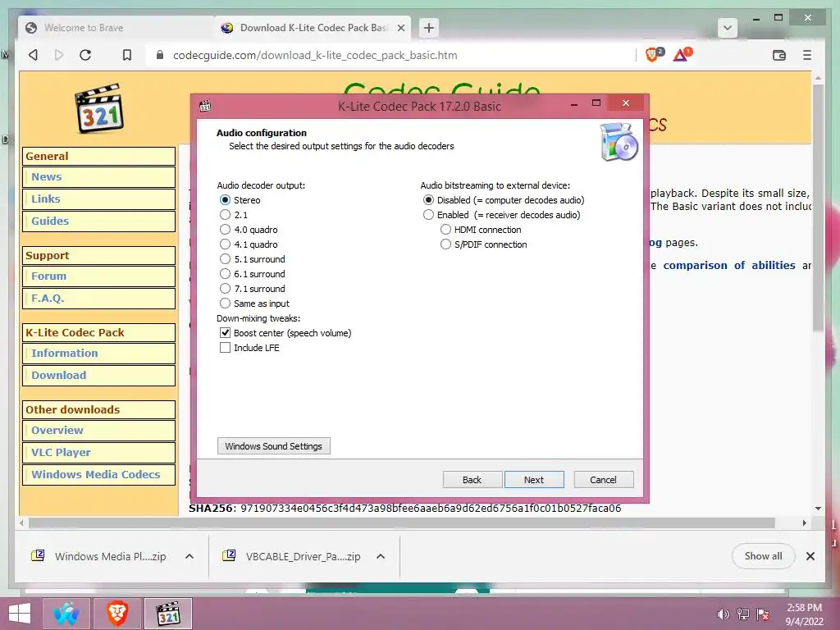Open the Windows Start menu
This screenshot has height=630, width=840.
(20, 614)
